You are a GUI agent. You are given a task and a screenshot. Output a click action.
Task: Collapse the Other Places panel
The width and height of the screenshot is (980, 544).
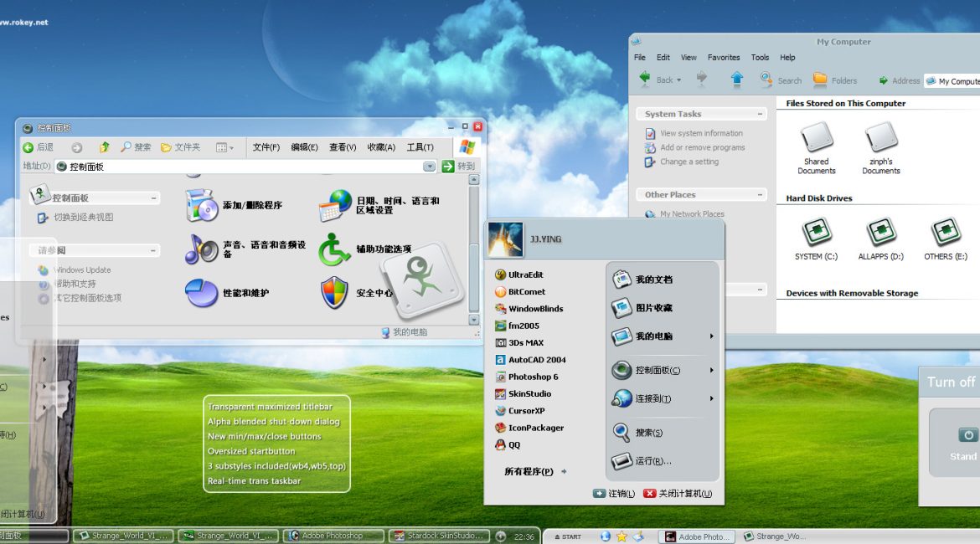coord(760,195)
